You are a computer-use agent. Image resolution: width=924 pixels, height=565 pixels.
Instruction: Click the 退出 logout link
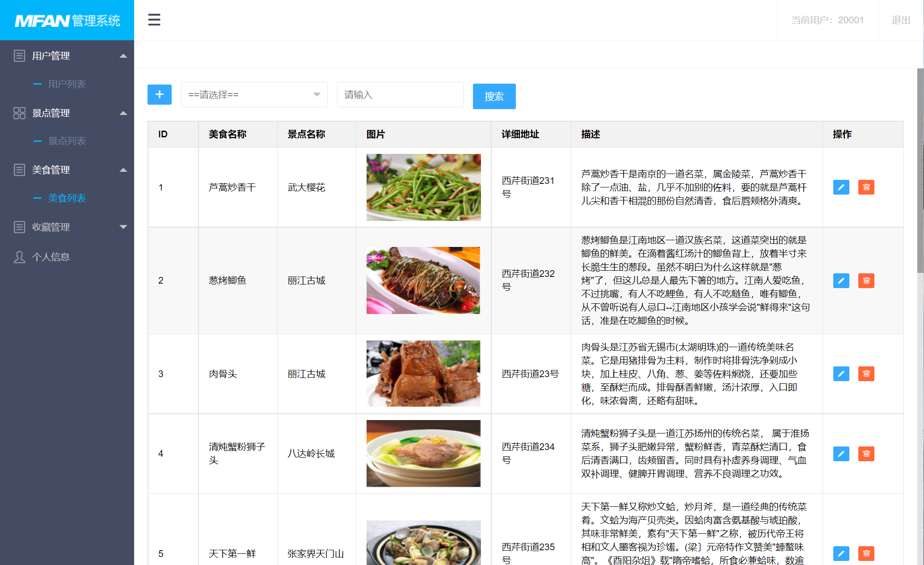tap(900, 20)
